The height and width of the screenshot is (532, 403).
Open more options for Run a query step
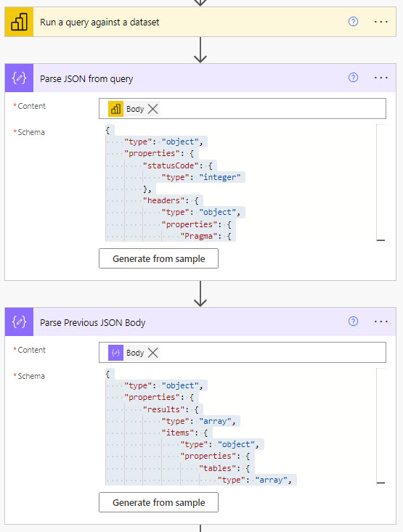[x=381, y=22]
